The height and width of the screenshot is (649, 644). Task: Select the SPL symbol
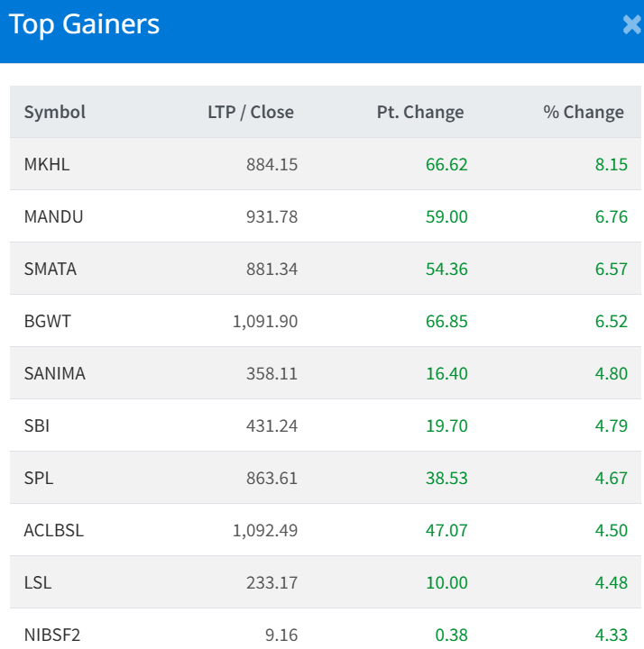[x=39, y=479]
